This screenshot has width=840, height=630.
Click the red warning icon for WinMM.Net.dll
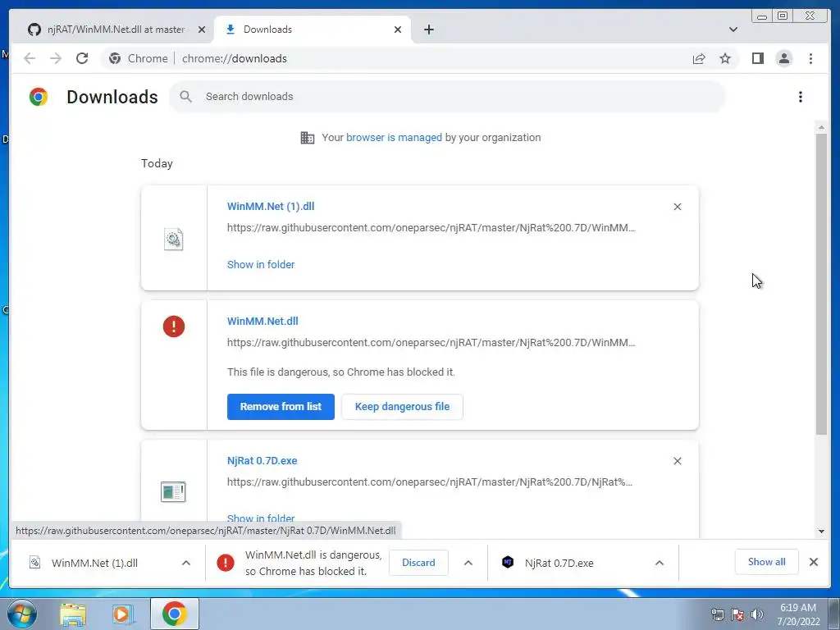click(x=174, y=326)
